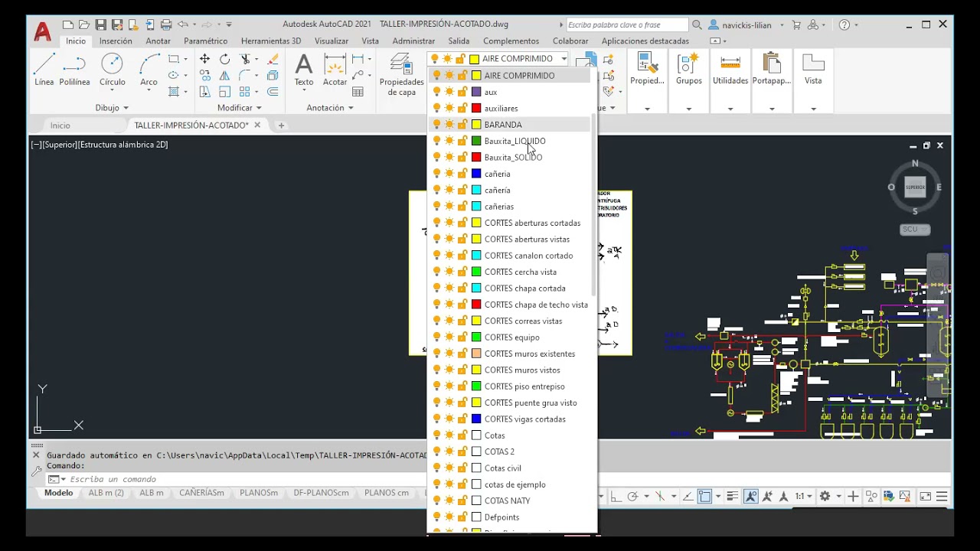Screen dimensions: 980x551
Task: Click the AutoCAD application menu logo
Action: 42,31
